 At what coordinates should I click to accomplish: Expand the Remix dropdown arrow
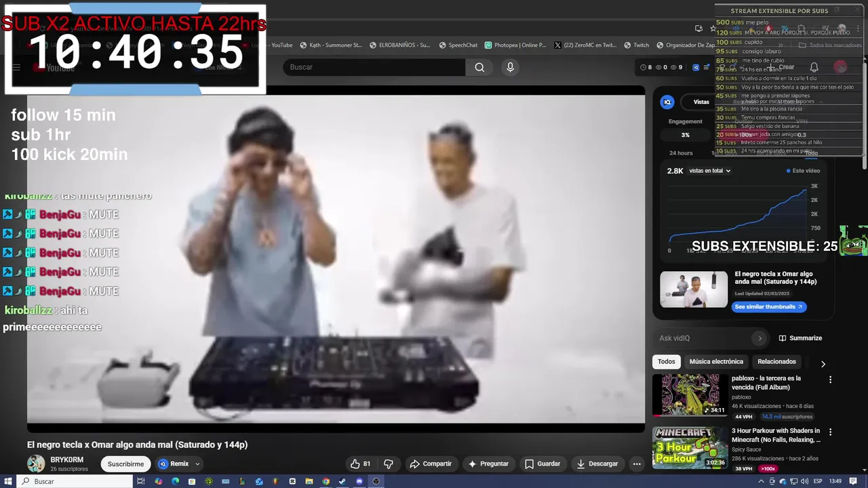(x=197, y=464)
